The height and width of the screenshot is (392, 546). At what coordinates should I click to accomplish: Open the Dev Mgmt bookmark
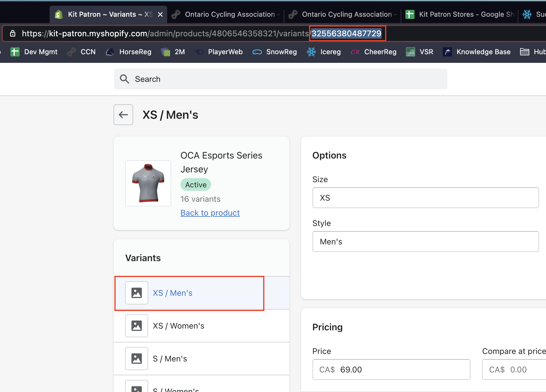[x=34, y=52]
